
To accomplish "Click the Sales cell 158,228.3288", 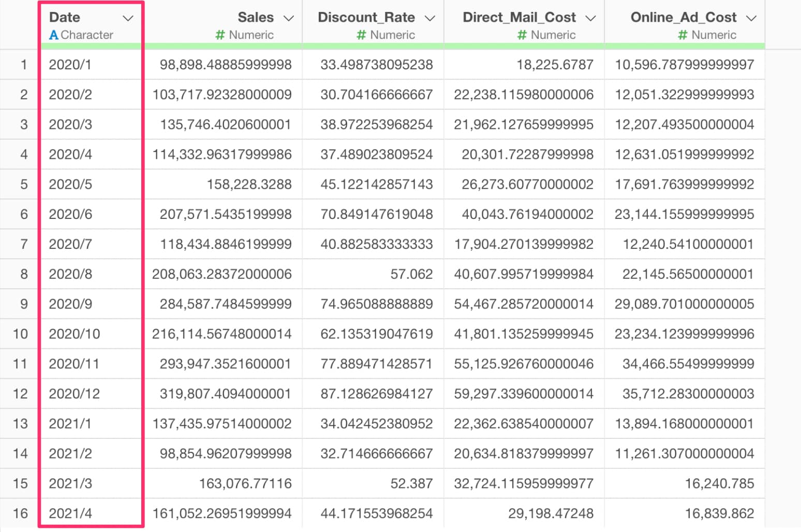I will pyautogui.click(x=249, y=184).
